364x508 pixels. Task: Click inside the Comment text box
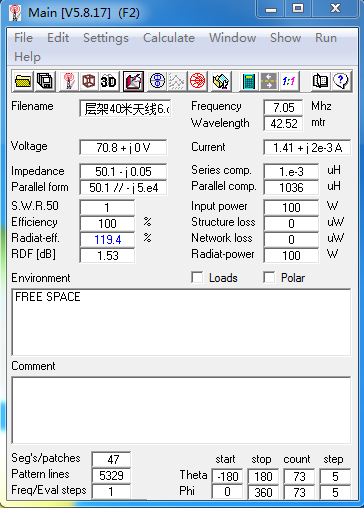pyautogui.click(x=181, y=410)
